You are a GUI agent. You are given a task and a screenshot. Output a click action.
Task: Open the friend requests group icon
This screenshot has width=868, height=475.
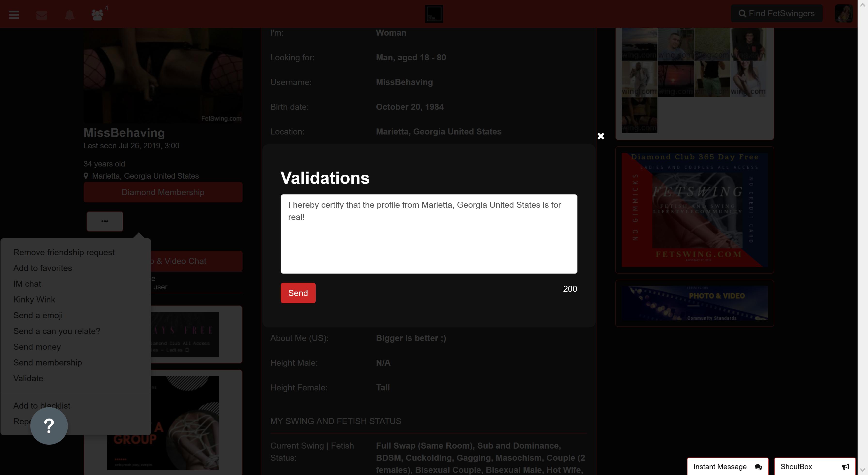97,15
